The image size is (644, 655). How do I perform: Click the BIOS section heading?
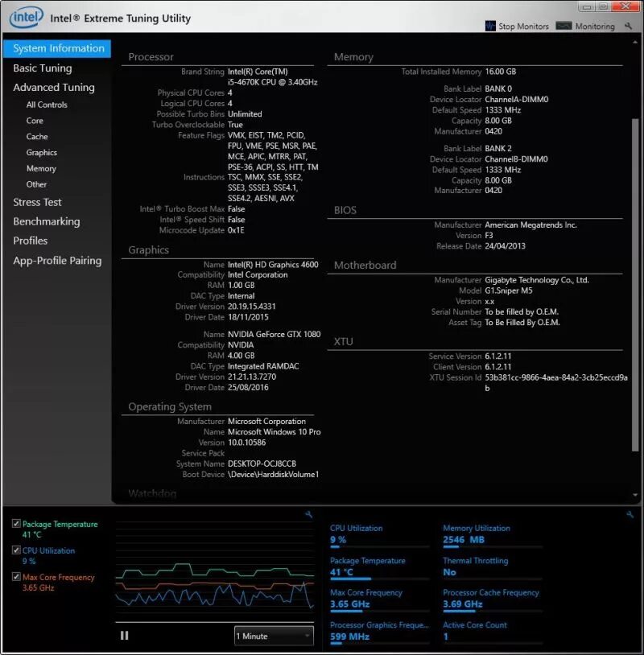[x=345, y=210]
